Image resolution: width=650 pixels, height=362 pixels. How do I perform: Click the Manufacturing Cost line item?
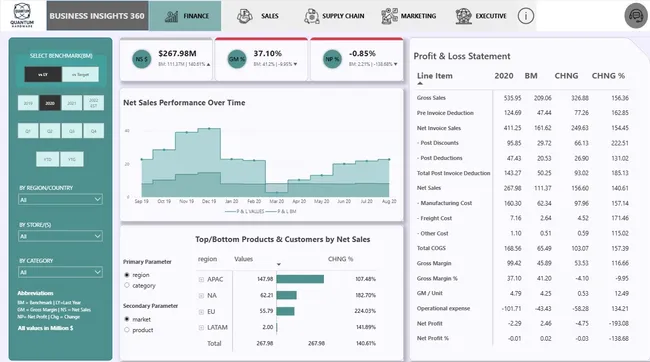pos(444,203)
